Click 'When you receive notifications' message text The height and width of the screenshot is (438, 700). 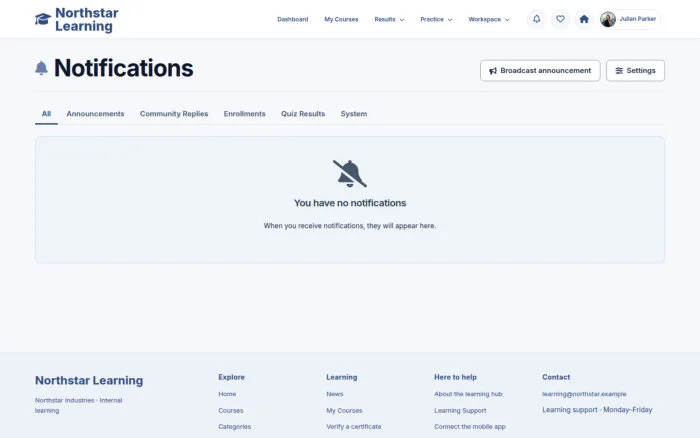350,226
